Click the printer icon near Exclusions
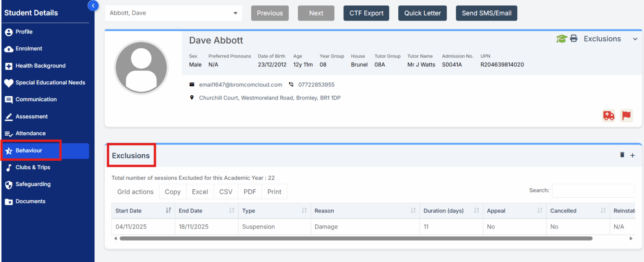Screen dimensions: 644x262 [x=574, y=39]
